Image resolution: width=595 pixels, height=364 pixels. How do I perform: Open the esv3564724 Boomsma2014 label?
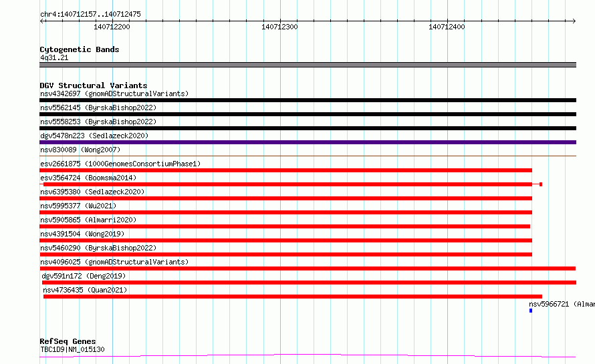88,178
